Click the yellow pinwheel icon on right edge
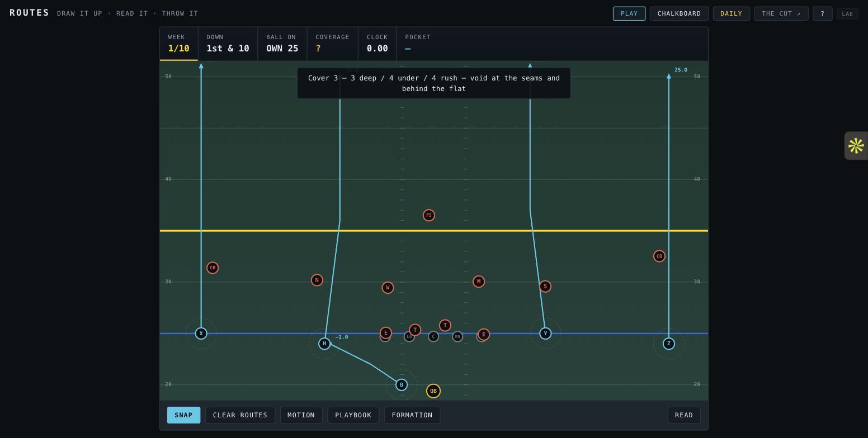Viewport: 868px width, 438px height. [x=856, y=146]
